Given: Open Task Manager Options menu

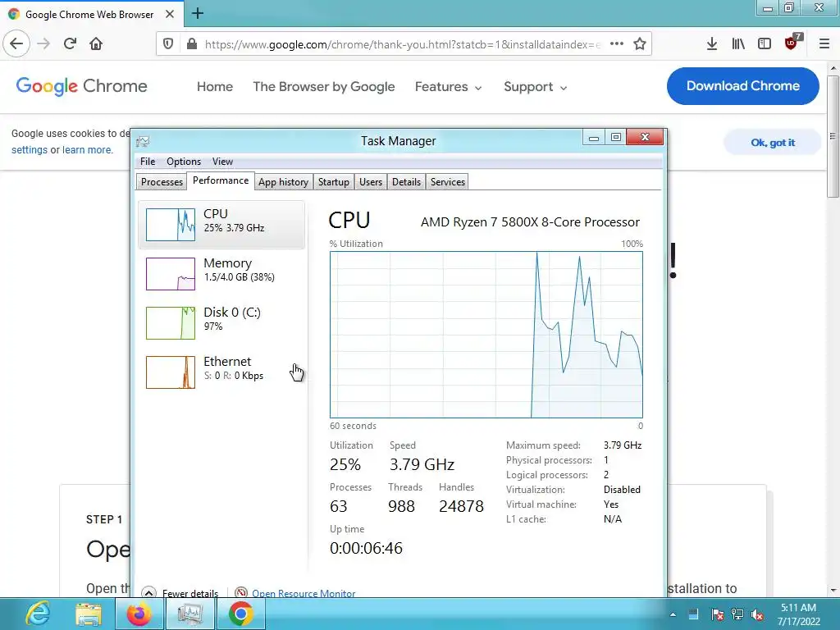Looking at the screenshot, I should pos(183,162).
